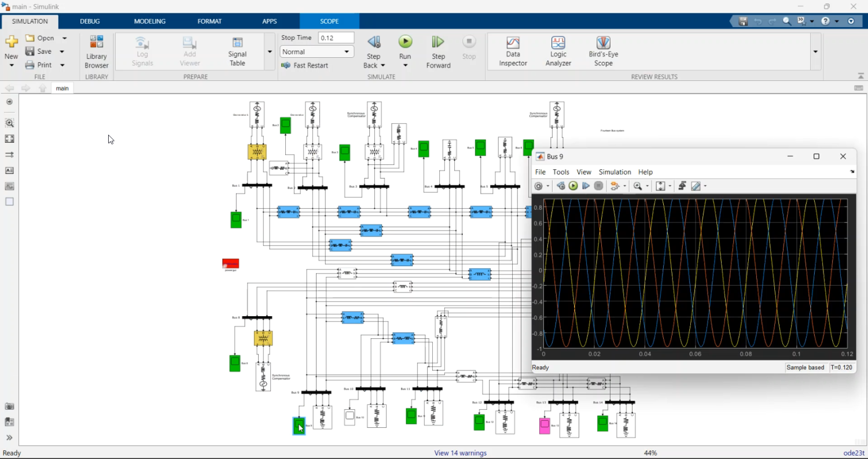Image resolution: width=868 pixels, height=459 pixels.
Task: Open the Data Inspector
Action: (513, 51)
